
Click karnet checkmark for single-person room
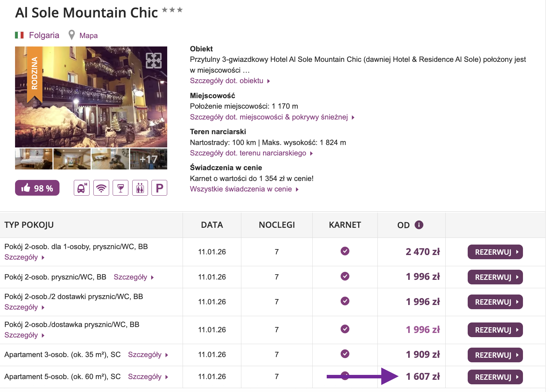[x=345, y=251]
